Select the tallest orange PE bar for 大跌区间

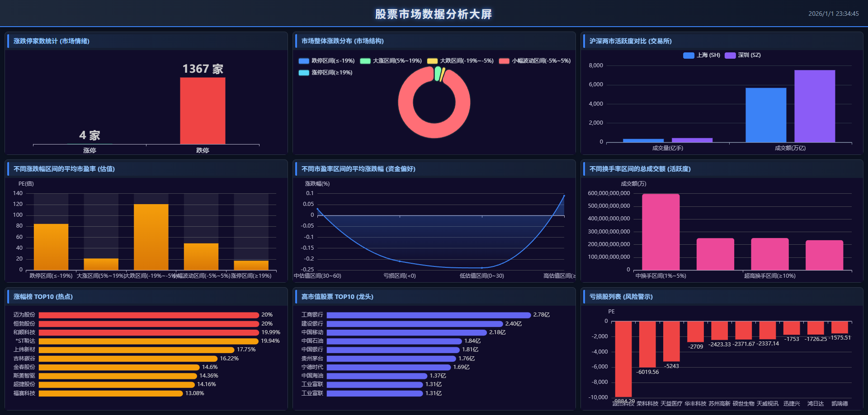(x=151, y=237)
